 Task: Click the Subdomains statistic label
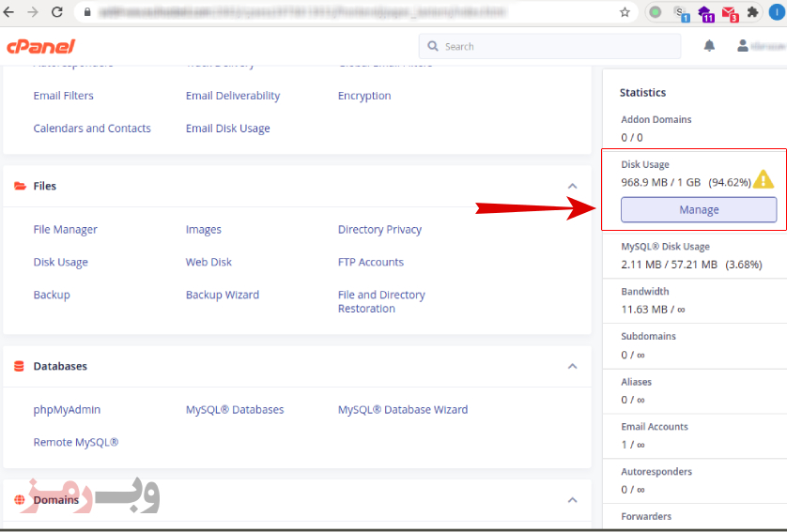point(648,336)
